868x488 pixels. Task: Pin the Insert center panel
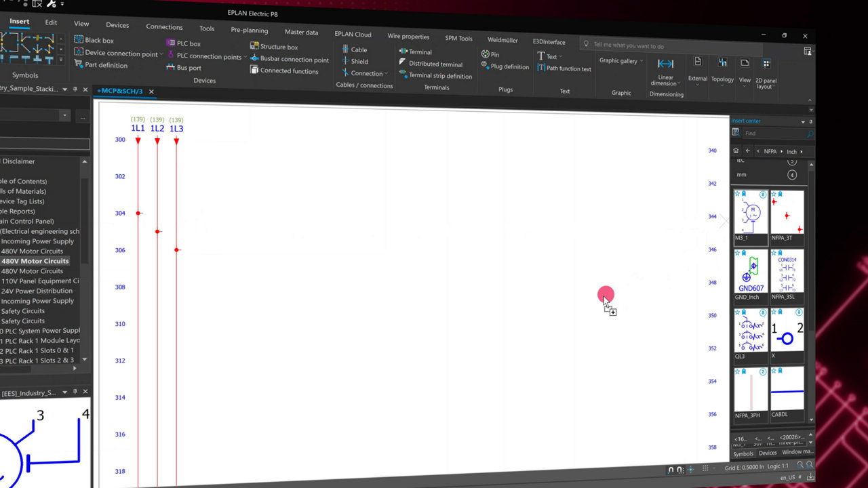point(812,122)
